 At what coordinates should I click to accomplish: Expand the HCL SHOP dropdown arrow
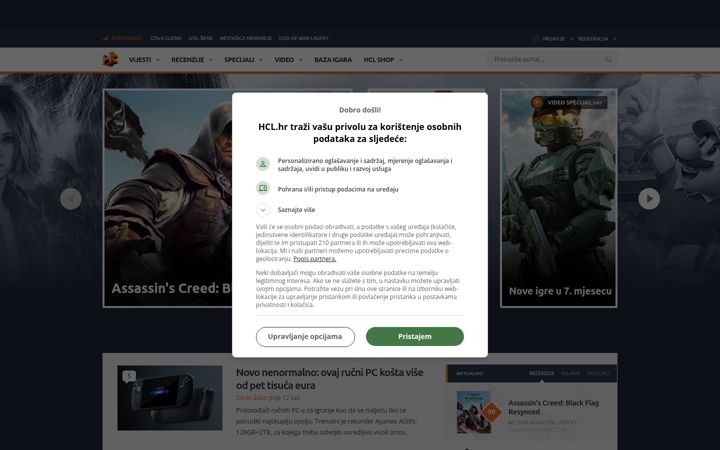(401, 60)
